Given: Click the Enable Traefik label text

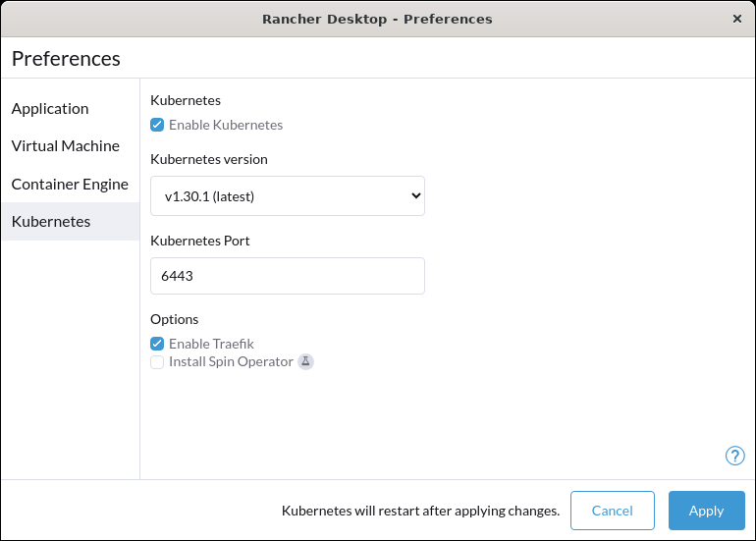Looking at the screenshot, I should 211,344.
